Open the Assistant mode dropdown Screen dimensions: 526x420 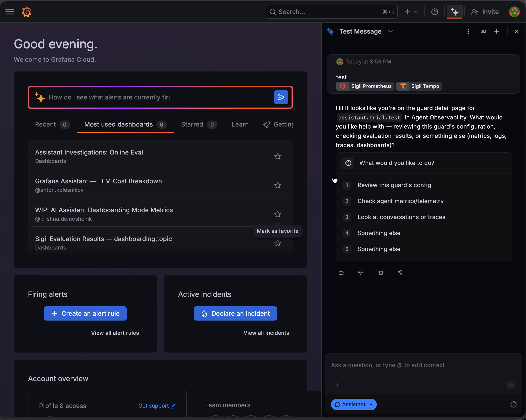click(x=353, y=404)
